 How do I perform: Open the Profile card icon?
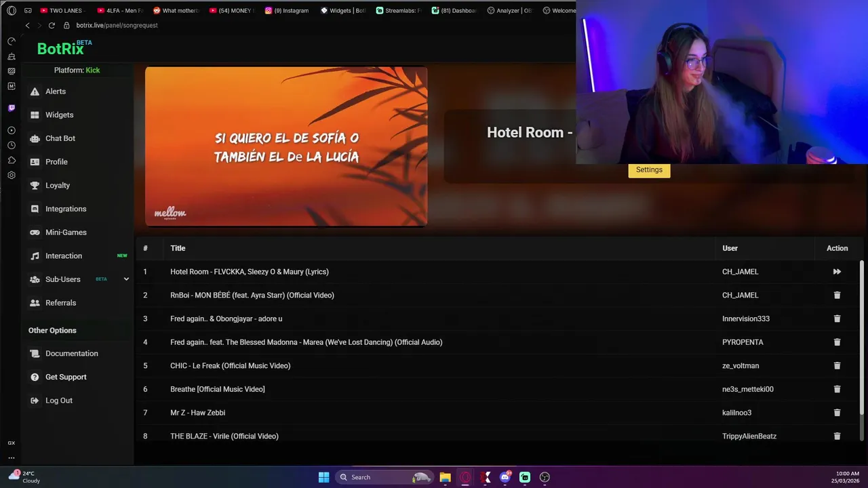[x=35, y=162]
